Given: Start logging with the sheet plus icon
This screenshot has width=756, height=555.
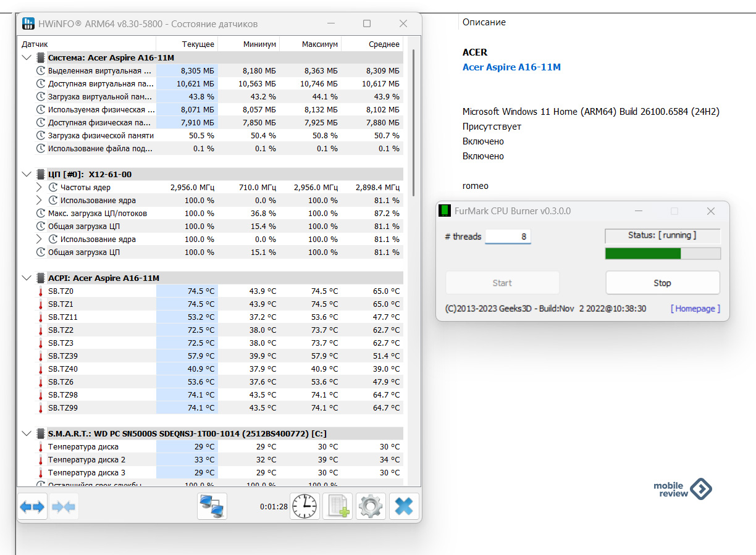Looking at the screenshot, I should 337,507.
